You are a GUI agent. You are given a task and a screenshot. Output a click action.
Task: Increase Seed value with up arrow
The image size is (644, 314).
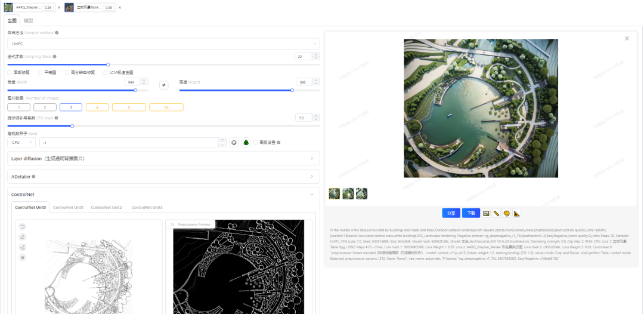[x=222, y=140]
